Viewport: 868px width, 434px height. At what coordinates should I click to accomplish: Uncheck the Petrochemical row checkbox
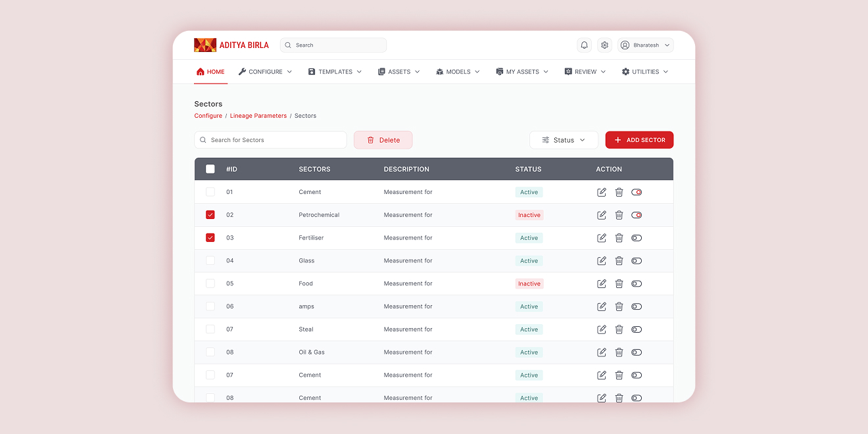(x=210, y=215)
